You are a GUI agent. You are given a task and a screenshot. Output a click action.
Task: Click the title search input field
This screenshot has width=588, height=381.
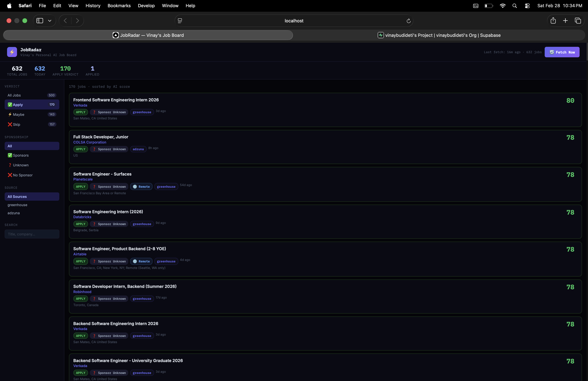32,234
